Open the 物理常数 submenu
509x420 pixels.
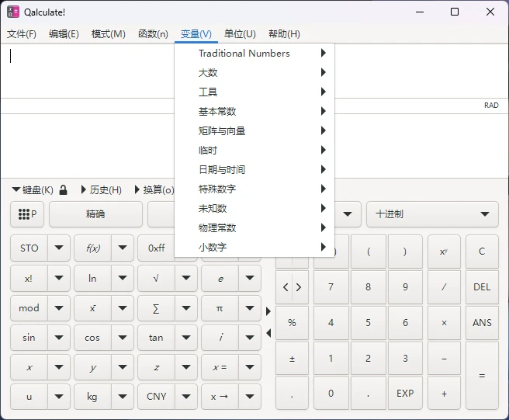point(254,227)
